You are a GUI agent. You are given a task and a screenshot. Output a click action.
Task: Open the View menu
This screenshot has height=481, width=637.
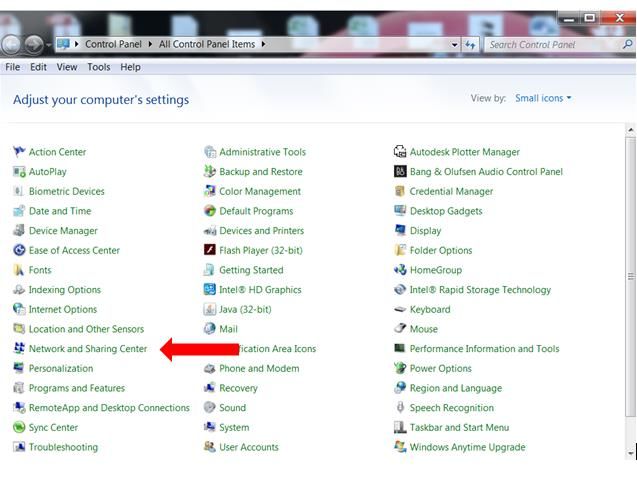pos(67,67)
